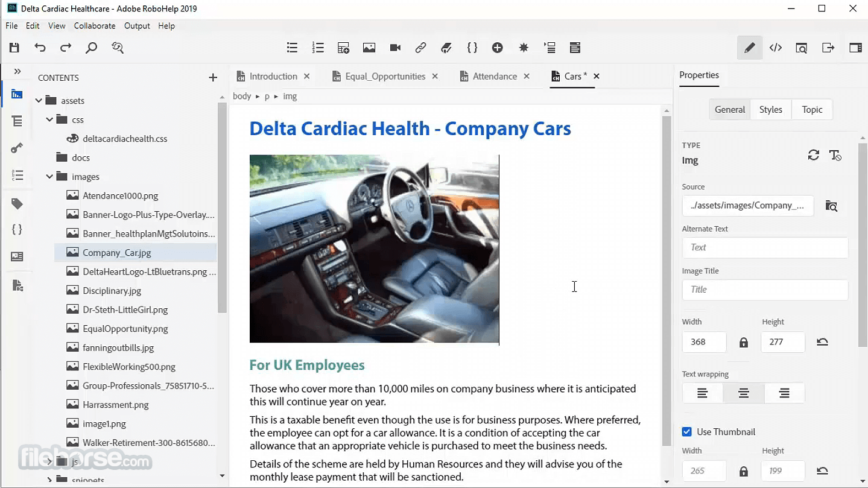Click the Alternate Text field

[765, 247]
